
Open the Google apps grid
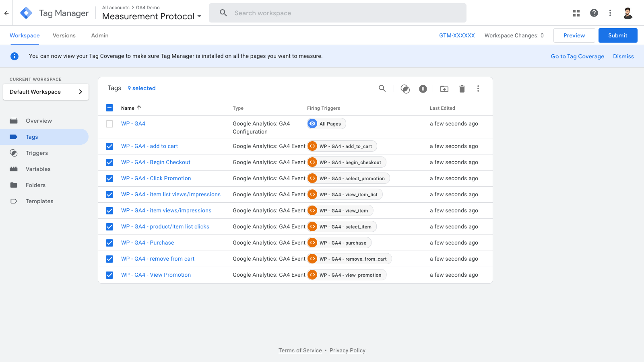pos(576,13)
